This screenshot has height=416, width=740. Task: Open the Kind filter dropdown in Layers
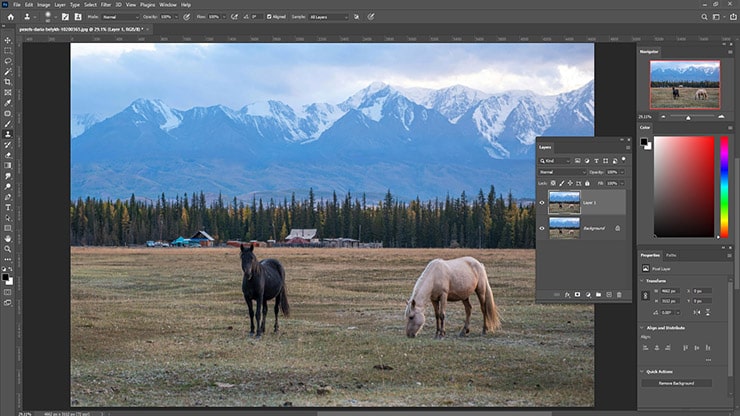555,161
